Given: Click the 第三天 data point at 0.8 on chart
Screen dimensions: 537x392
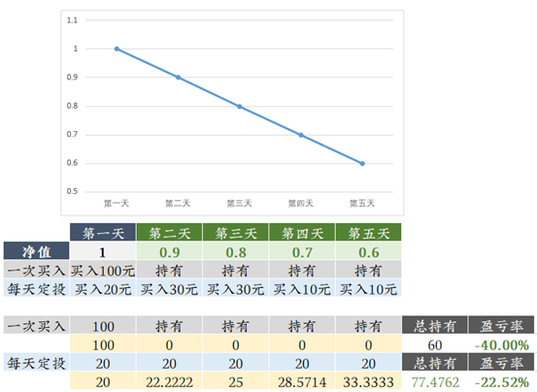Looking at the screenshot, I should coord(240,107).
